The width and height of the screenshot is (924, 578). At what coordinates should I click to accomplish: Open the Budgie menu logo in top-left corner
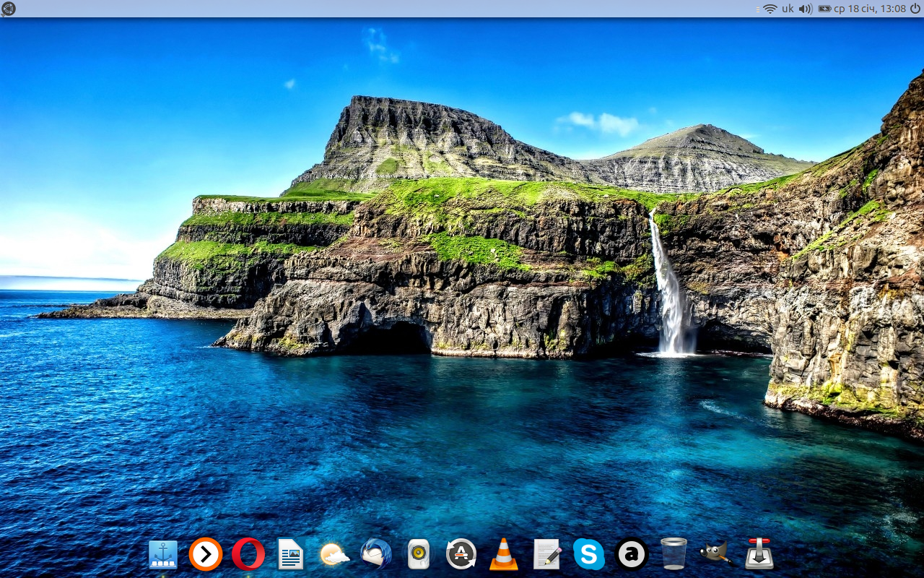(x=9, y=9)
